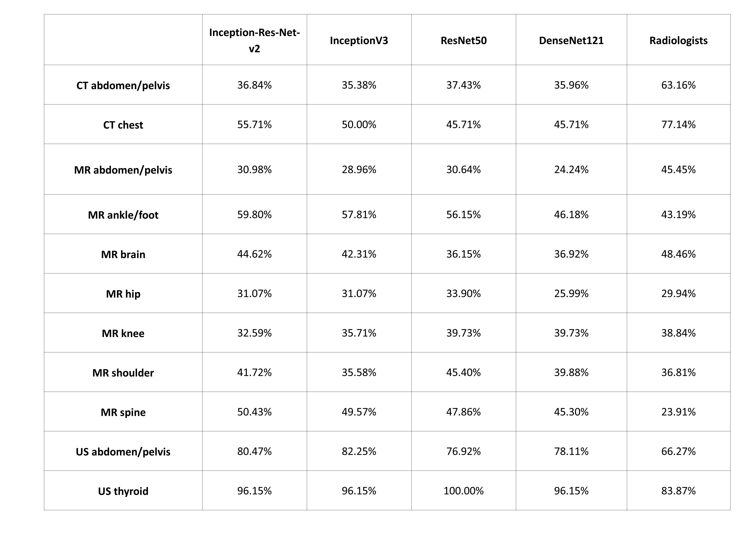Click the ResNet50 column header
This screenshot has height=560, width=735.
[x=463, y=40]
